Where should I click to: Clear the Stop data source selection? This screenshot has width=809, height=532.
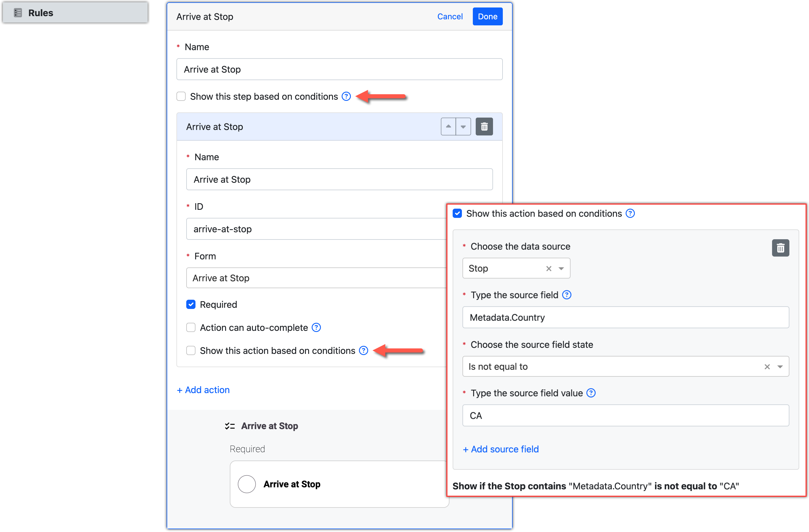click(x=549, y=268)
